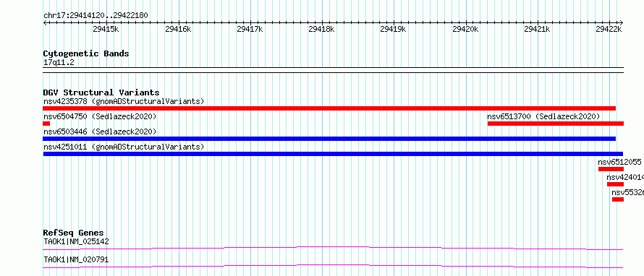Open the TAOK1|NM_020791 gene label
The image size is (644, 276).
[x=76, y=259]
